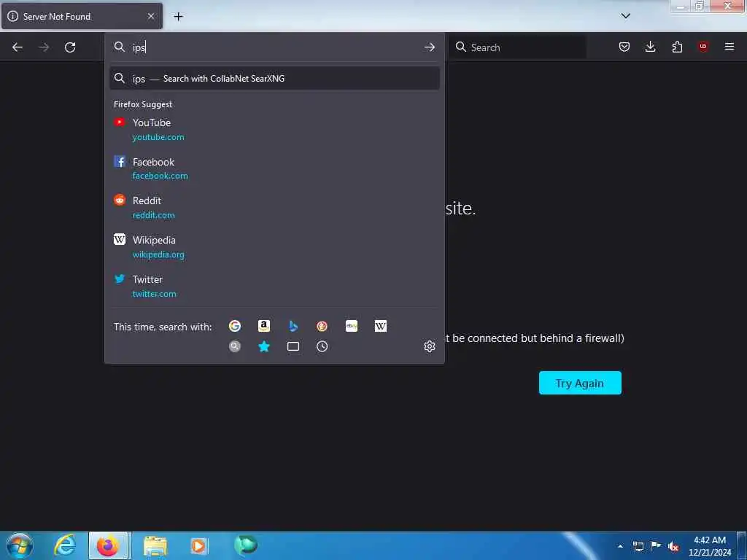Select the Reddit suggestion
This screenshot has height=560, width=747.
coord(274,208)
